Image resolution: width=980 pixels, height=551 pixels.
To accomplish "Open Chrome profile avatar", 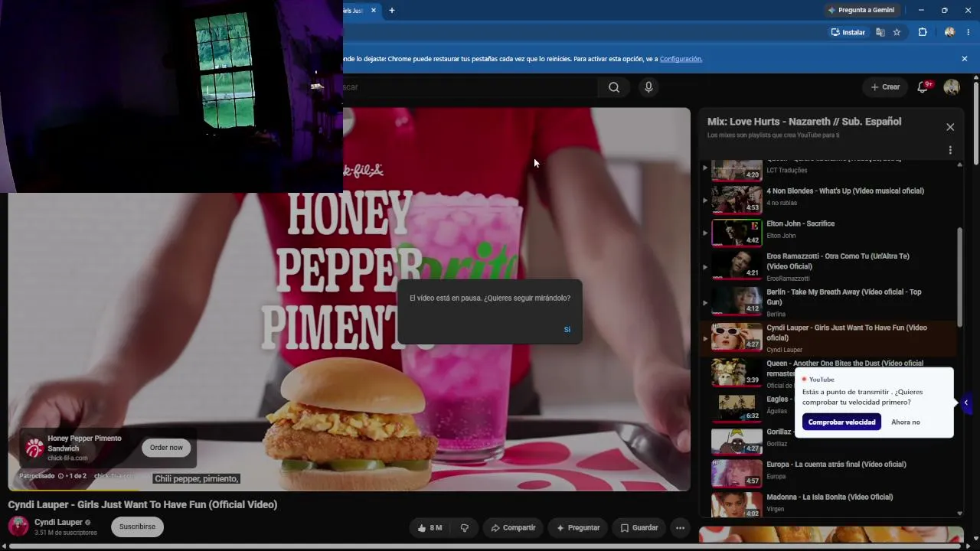I will pos(950,32).
